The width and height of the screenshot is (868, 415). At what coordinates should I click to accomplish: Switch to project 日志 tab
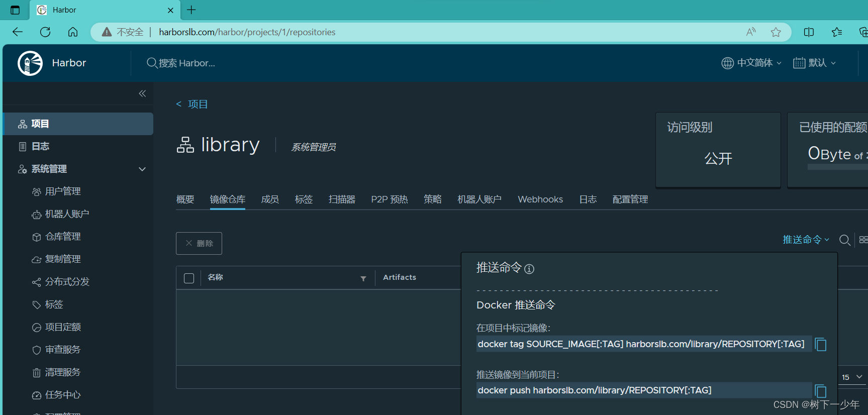point(588,199)
